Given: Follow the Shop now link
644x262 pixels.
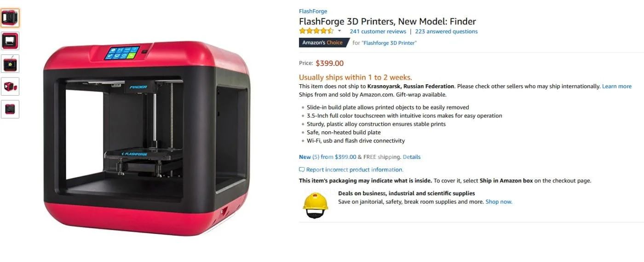Looking at the screenshot, I should click(x=499, y=202).
